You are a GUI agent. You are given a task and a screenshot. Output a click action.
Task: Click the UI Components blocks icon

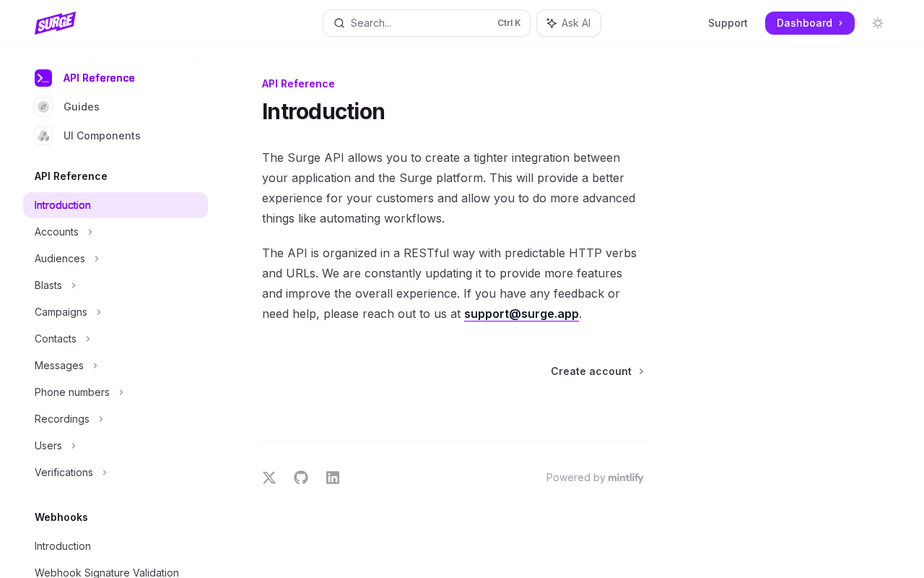coord(43,136)
